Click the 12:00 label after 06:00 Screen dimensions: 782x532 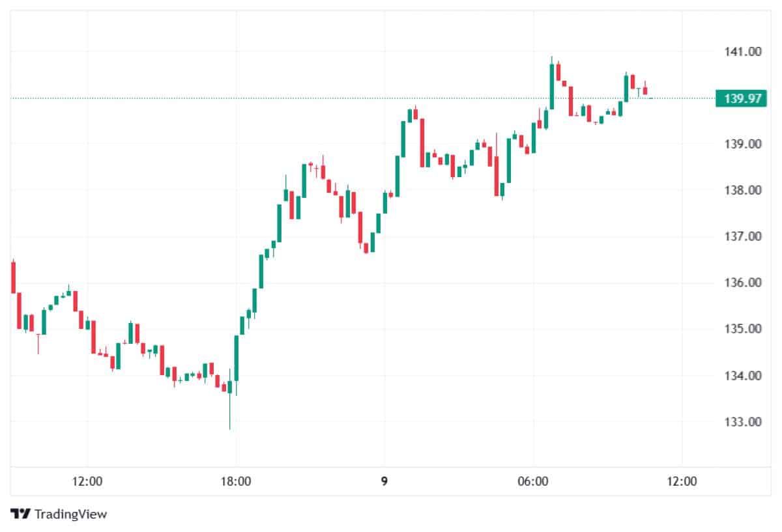point(682,482)
